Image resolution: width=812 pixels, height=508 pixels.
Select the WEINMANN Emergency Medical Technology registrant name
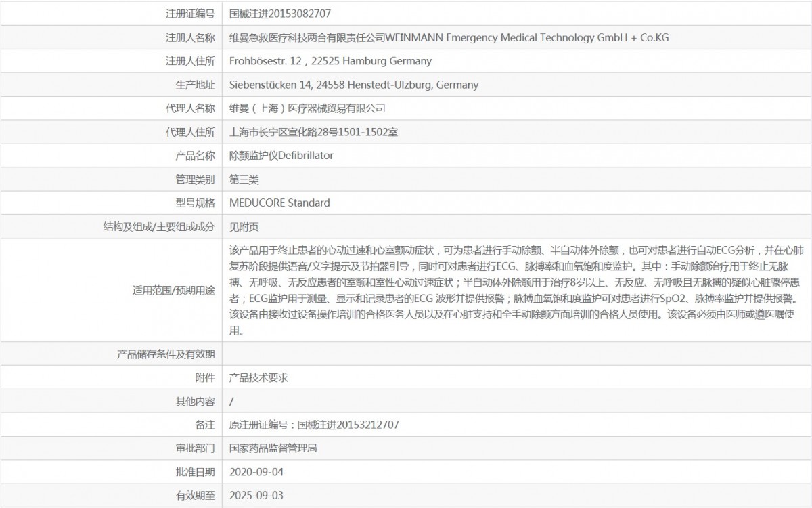449,37
